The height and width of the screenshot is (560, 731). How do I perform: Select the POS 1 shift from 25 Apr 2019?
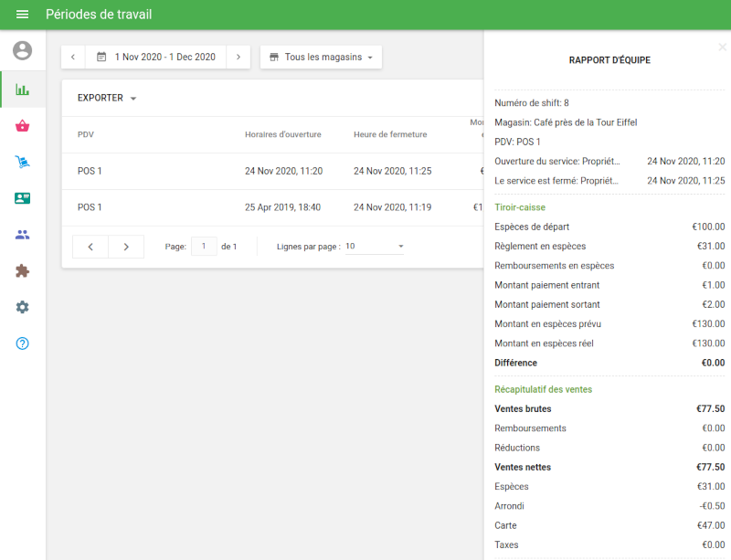[274, 207]
